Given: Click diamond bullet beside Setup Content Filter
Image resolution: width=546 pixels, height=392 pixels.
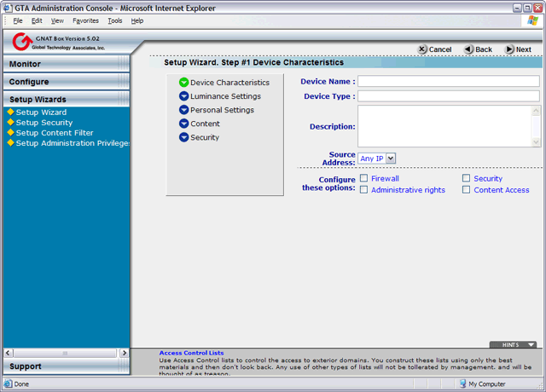Looking at the screenshot, I should click(x=11, y=133).
